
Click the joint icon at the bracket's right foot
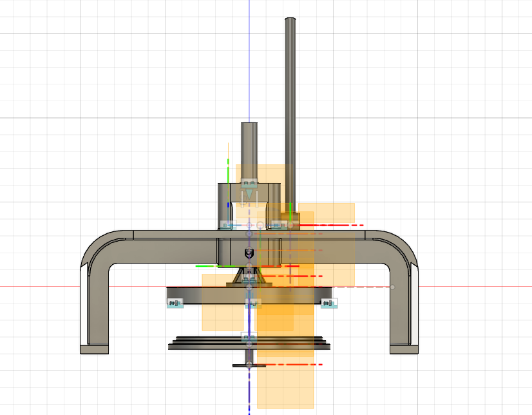[x=279, y=225]
